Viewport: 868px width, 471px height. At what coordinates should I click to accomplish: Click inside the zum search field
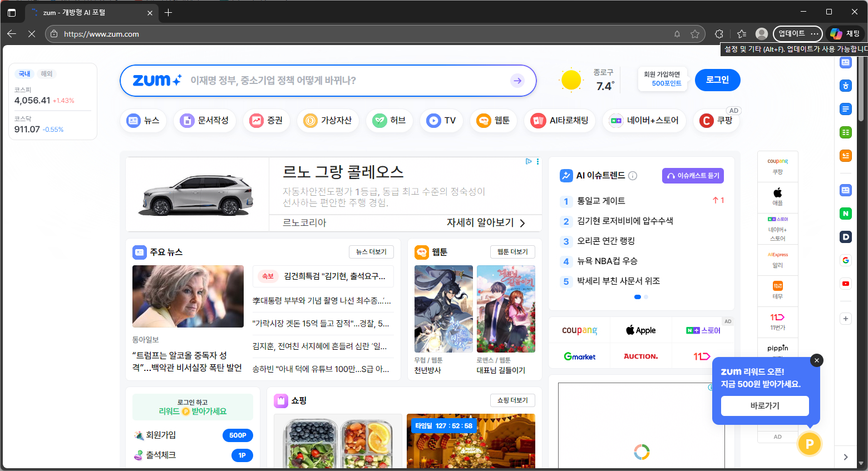334,81
